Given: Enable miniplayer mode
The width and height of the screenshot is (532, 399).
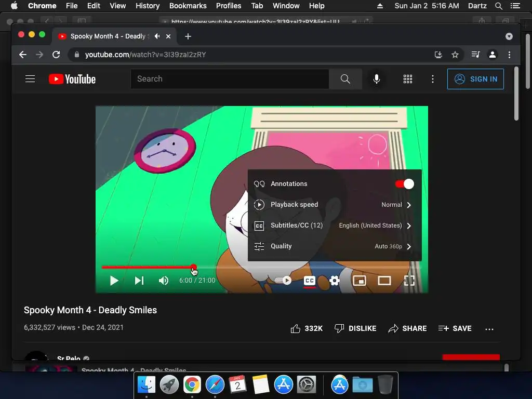Looking at the screenshot, I should coord(360,281).
